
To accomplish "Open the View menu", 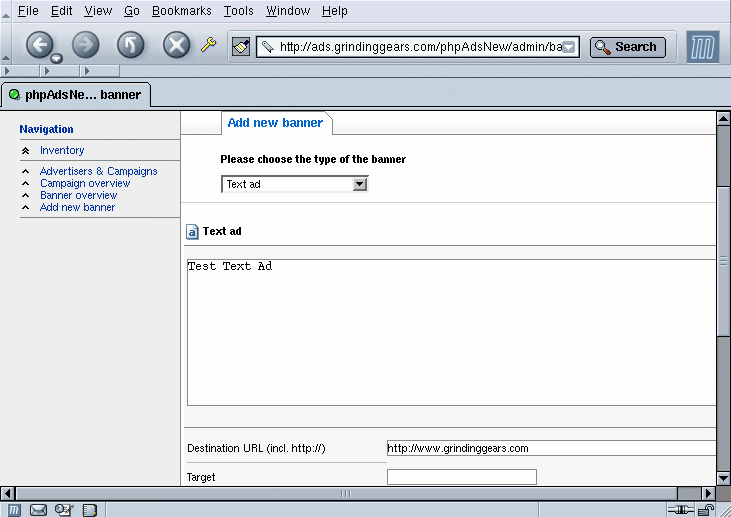I will pyautogui.click(x=98, y=11).
